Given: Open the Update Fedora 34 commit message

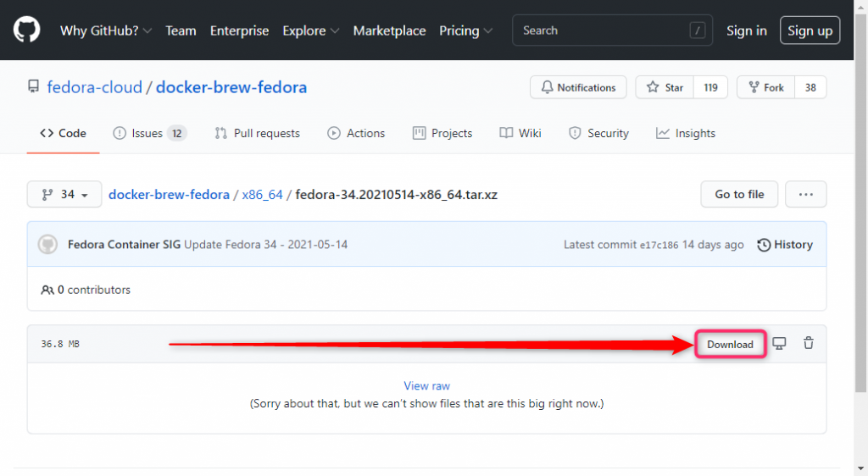Looking at the screenshot, I should (265, 245).
